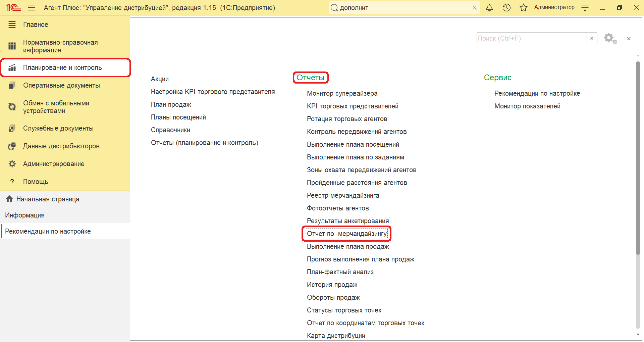Open Статусы торговых точек report
644x342 pixels.
344,310
